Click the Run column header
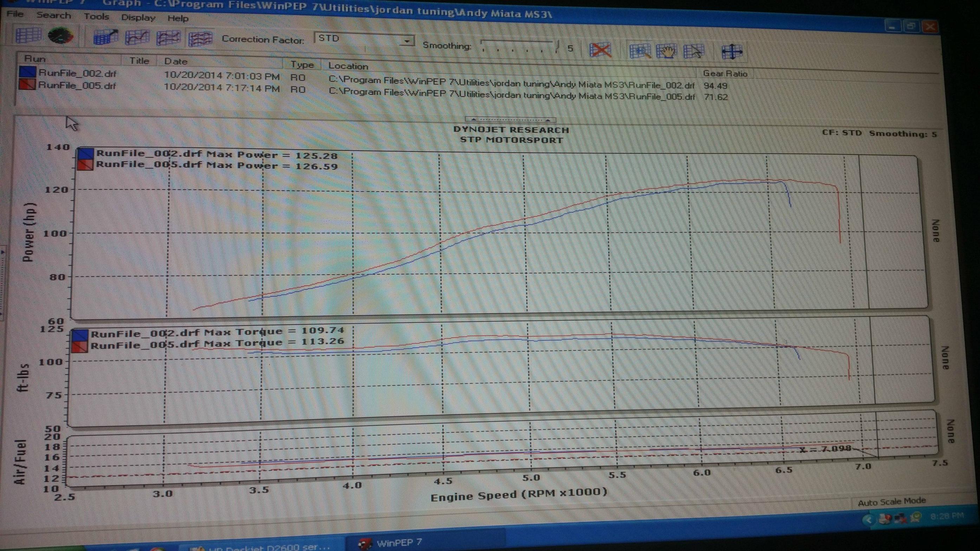Image resolution: width=980 pixels, height=551 pixels. tap(35, 59)
